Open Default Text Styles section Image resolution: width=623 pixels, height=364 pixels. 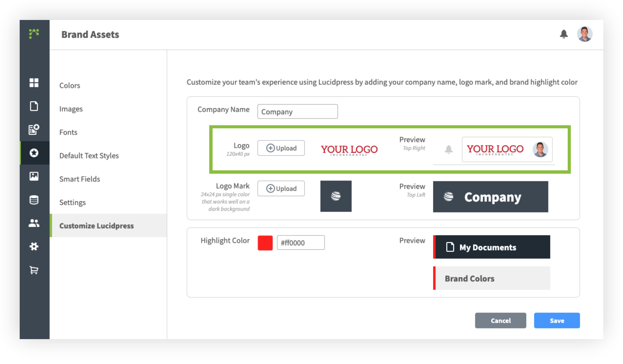point(89,156)
